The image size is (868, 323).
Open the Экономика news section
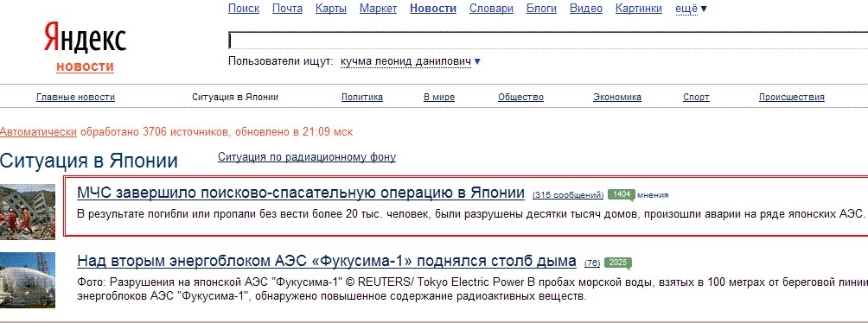[x=617, y=97]
